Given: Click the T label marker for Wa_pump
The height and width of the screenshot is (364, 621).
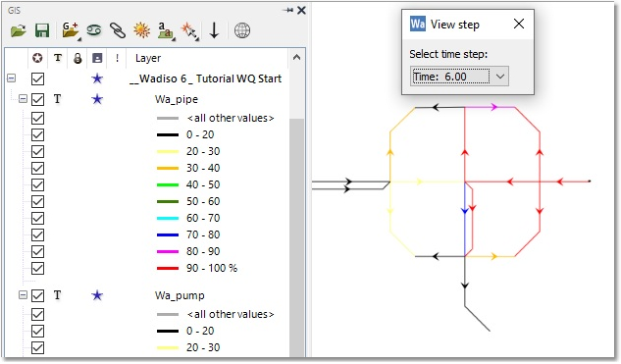Looking at the screenshot, I should pyautogui.click(x=58, y=295).
